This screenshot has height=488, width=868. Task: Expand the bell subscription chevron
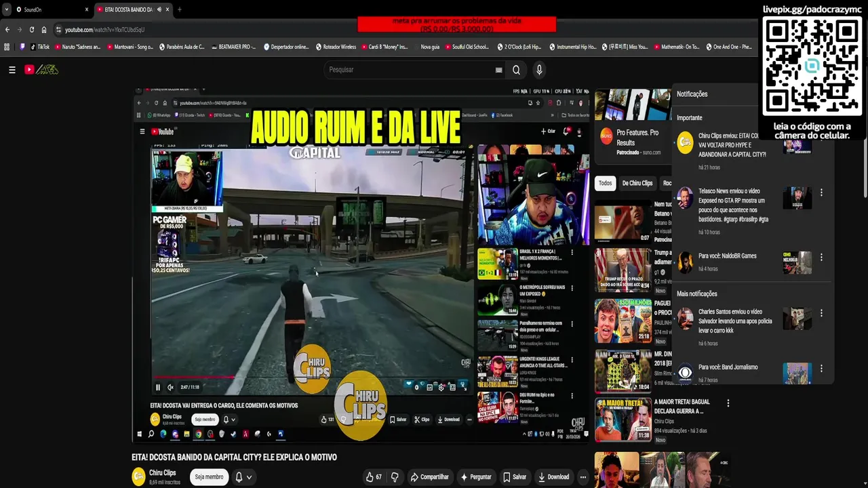coord(249,477)
